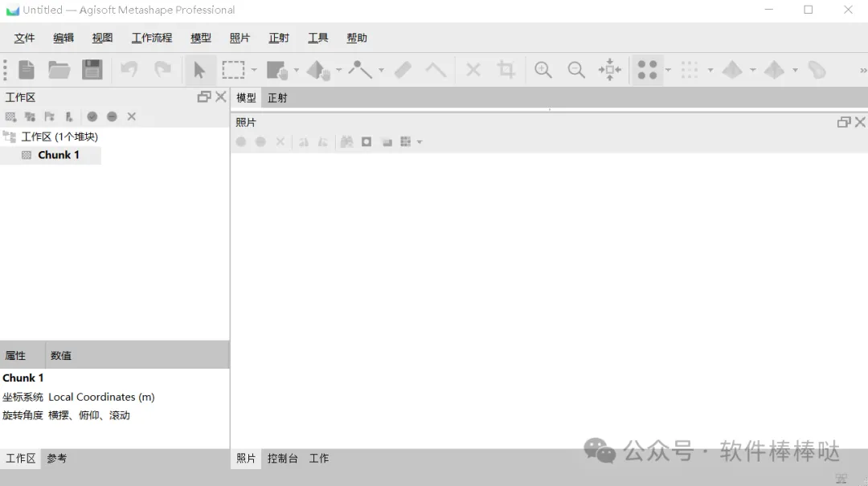Select the Ruler tool

(x=403, y=70)
